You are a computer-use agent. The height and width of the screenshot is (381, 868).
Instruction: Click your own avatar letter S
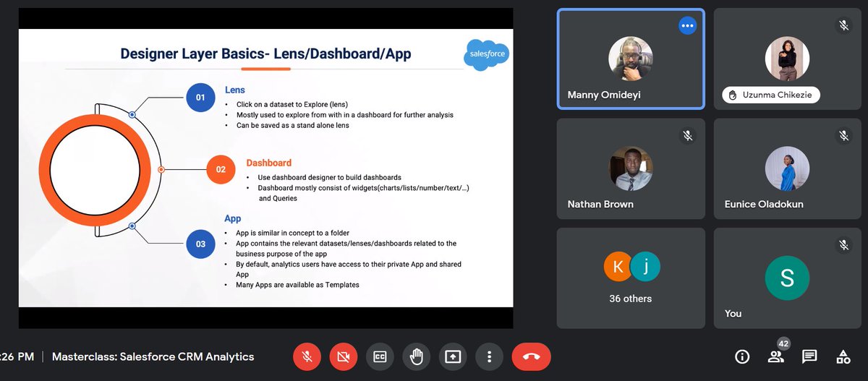788,278
